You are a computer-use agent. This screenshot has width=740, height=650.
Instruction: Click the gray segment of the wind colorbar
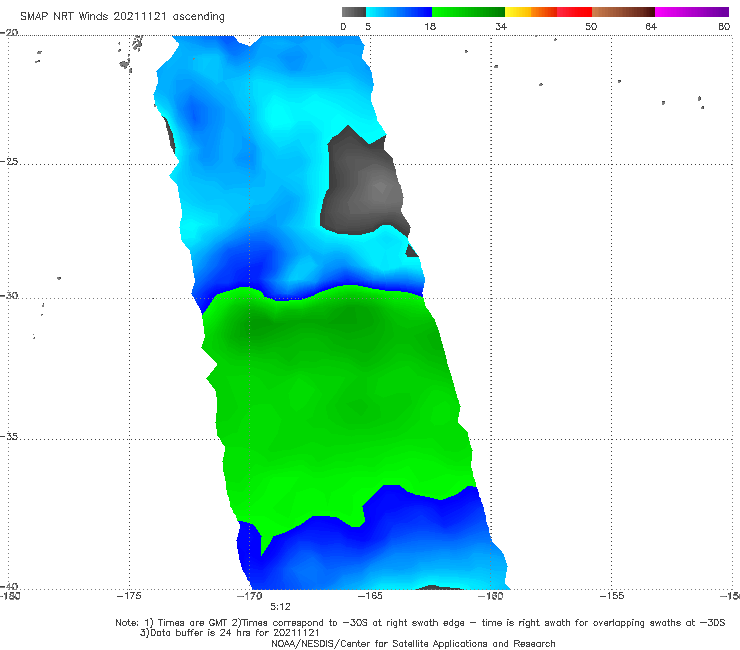(x=353, y=12)
